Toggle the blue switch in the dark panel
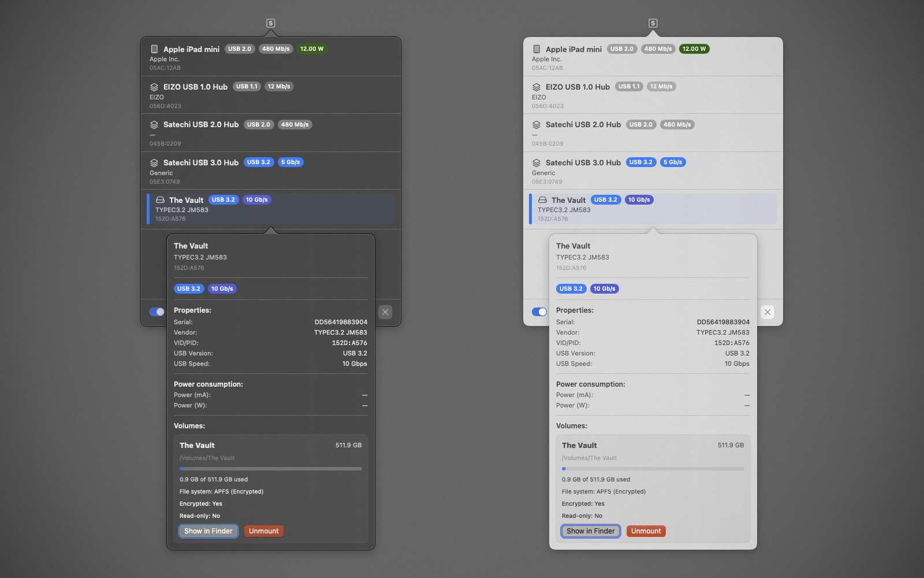This screenshot has height=578, width=924. coord(157,312)
